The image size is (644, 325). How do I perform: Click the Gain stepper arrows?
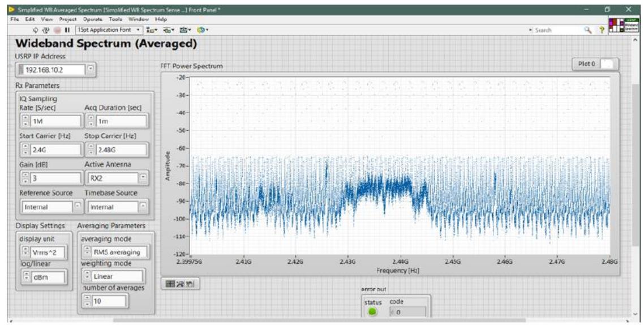click(25, 178)
